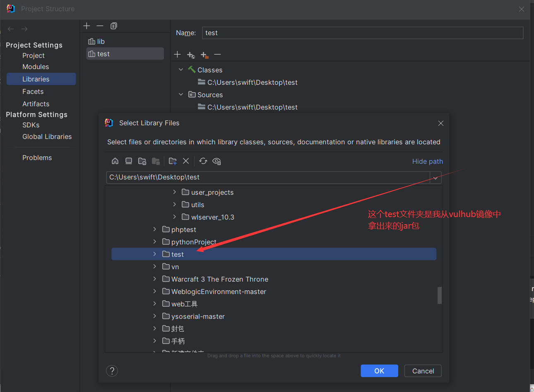Expand the wlserver_10.3 folder
The height and width of the screenshot is (392, 534).
[175, 217]
